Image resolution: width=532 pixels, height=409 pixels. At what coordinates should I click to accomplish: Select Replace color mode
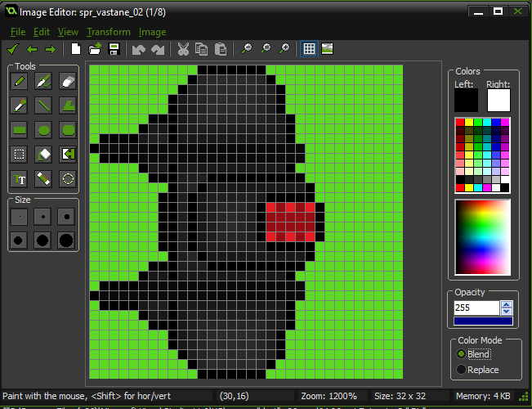(478, 370)
